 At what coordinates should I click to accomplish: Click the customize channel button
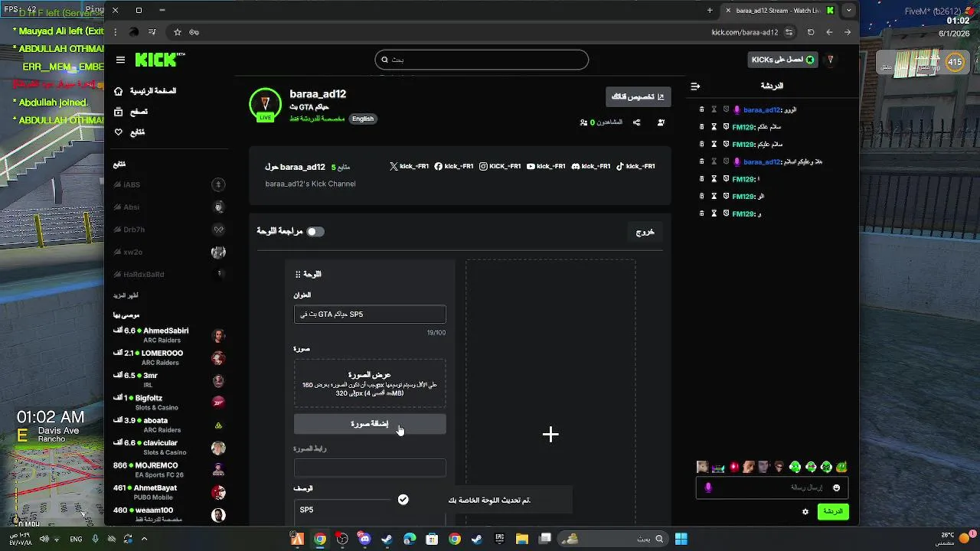point(638,96)
